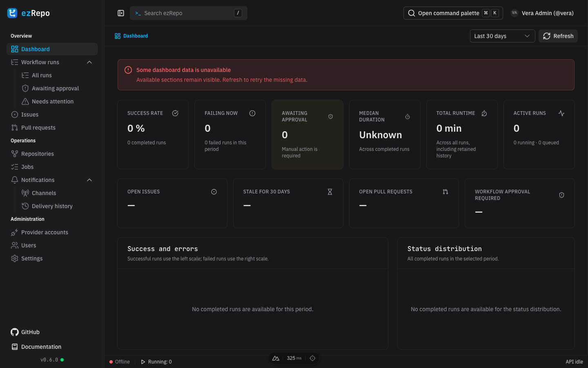Screen dimensions: 588x368
Task: Click the VA user avatar
Action: (514, 13)
